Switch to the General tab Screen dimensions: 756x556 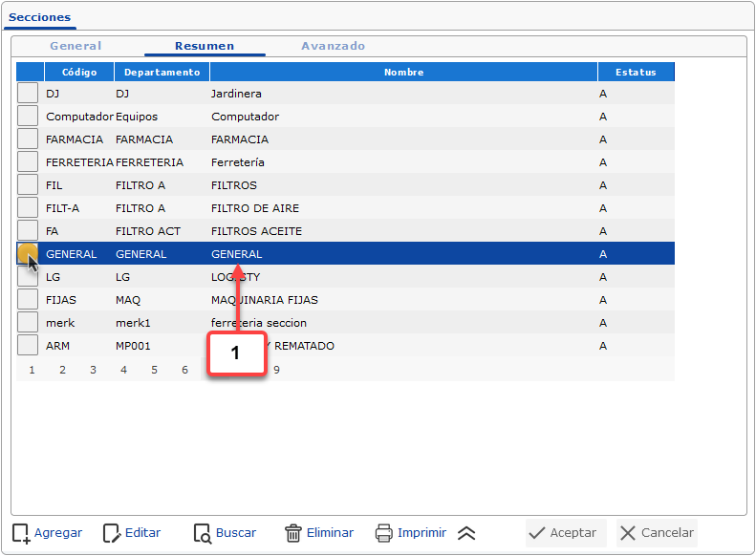[x=76, y=46]
